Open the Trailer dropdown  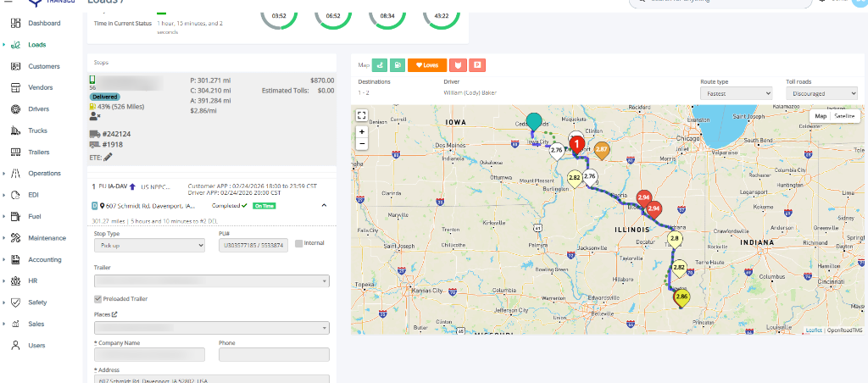[x=212, y=281]
